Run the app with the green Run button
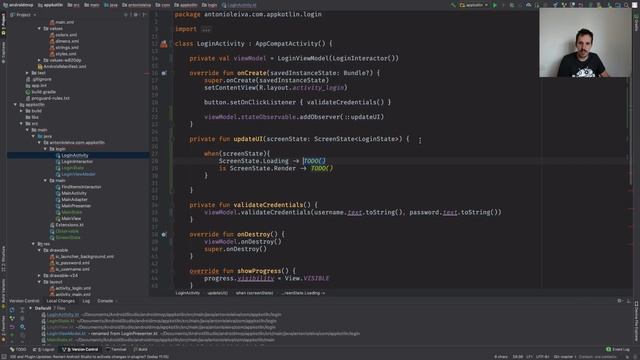This screenshot has height=360, width=640. click(x=495, y=5)
